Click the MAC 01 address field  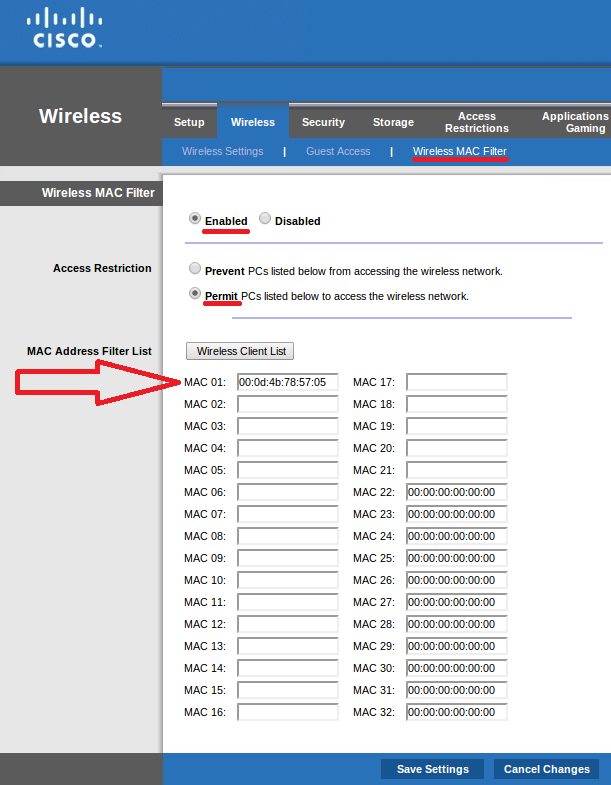click(288, 382)
